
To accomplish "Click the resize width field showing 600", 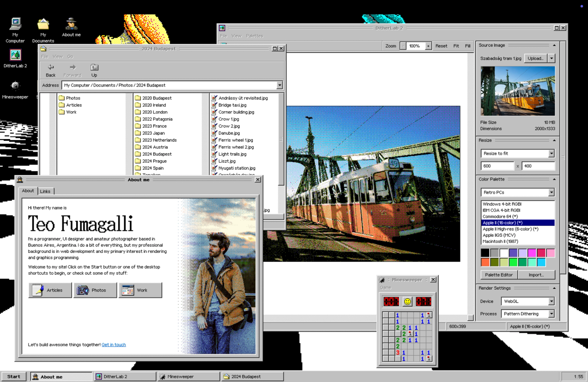I will (497, 166).
